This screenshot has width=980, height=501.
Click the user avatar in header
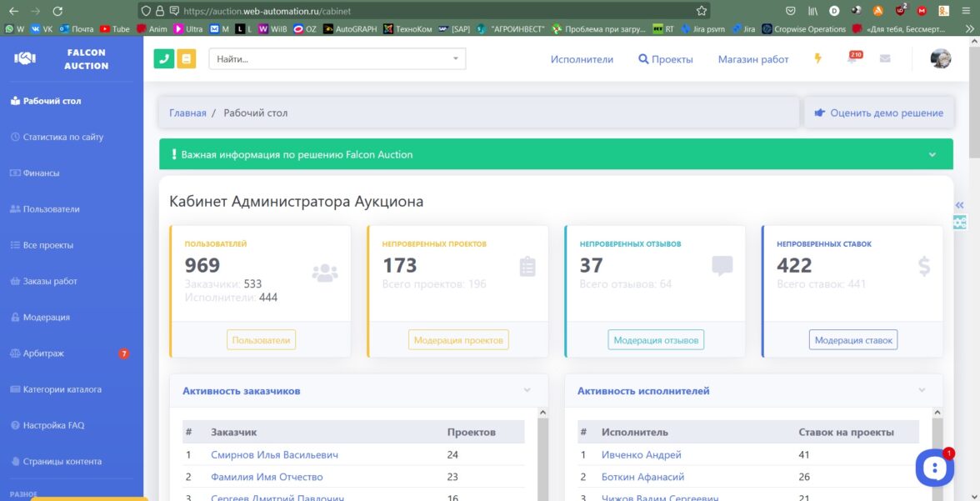[941, 59]
